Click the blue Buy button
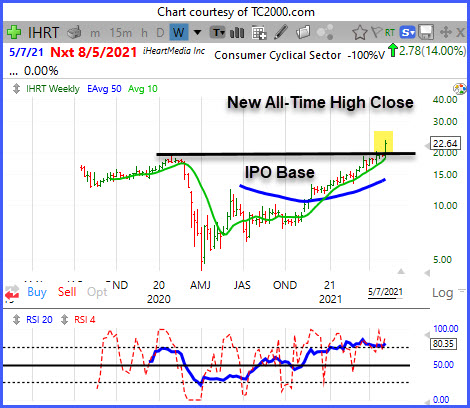The width and height of the screenshot is (470, 408). (x=37, y=292)
